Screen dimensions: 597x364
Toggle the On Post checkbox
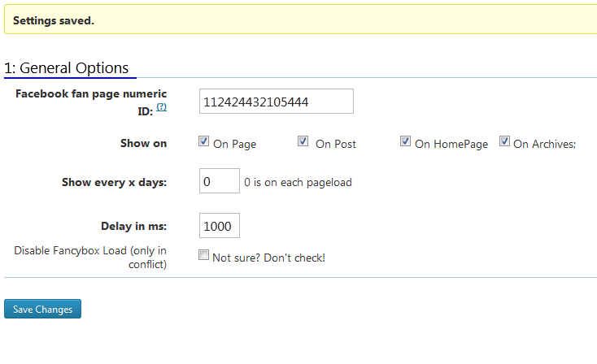coord(303,141)
